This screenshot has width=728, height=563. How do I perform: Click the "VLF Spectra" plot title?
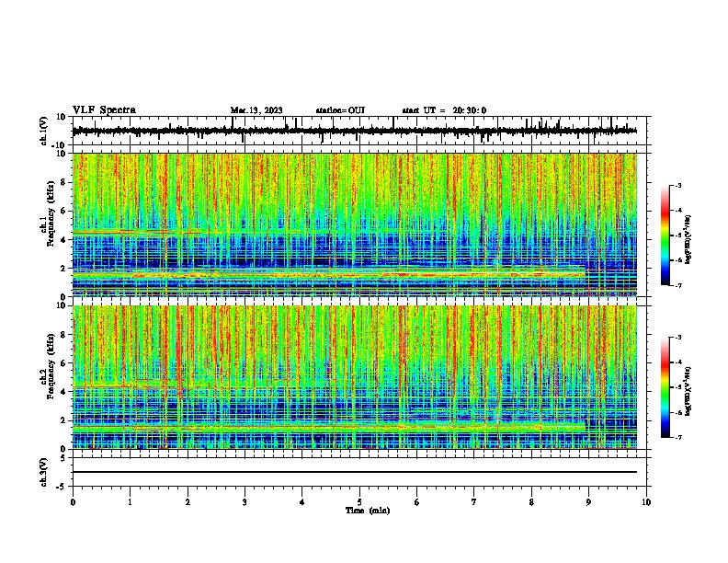pyautogui.click(x=104, y=110)
